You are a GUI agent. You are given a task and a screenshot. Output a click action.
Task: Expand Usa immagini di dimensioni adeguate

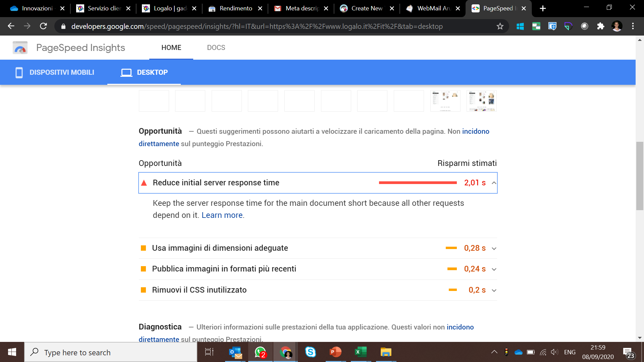[x=494, y=248]
